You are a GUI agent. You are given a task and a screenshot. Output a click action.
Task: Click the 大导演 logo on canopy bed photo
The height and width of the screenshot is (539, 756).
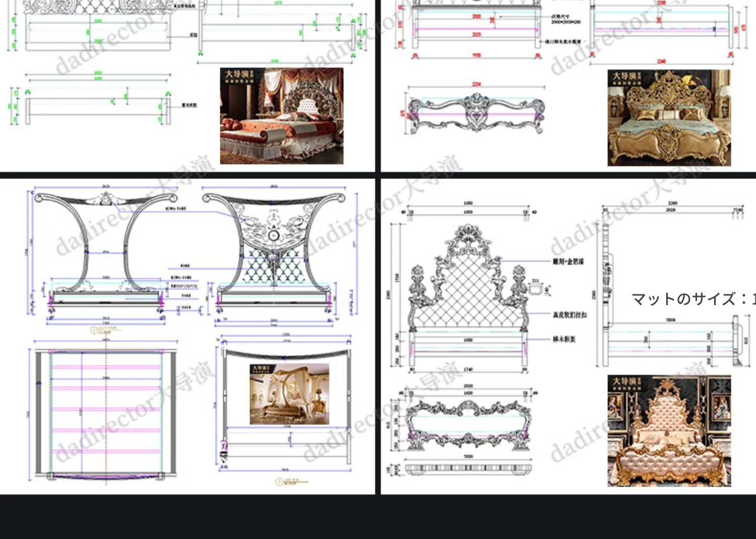(x=261, y=370)
